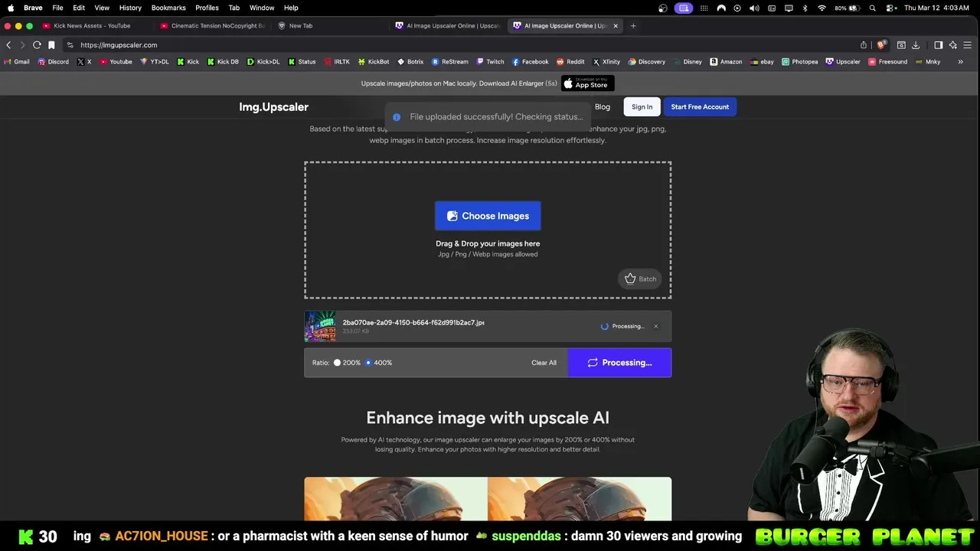Open the downloads icon in toolbar
Viewport: 980px width, 551px height.
[x=915, y=44]
